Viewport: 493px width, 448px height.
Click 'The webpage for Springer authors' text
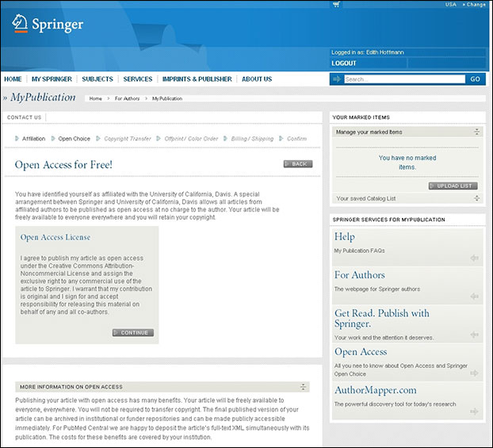pos(377,289)
